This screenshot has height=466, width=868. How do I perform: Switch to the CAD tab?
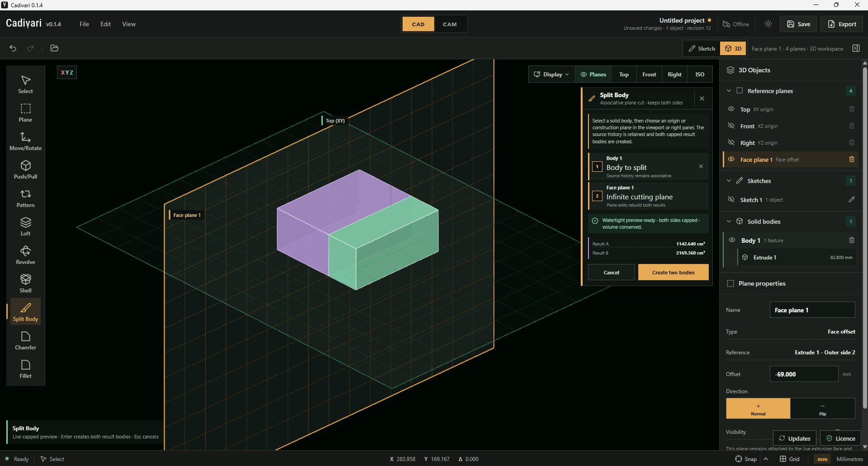click(x=418, y=24)
